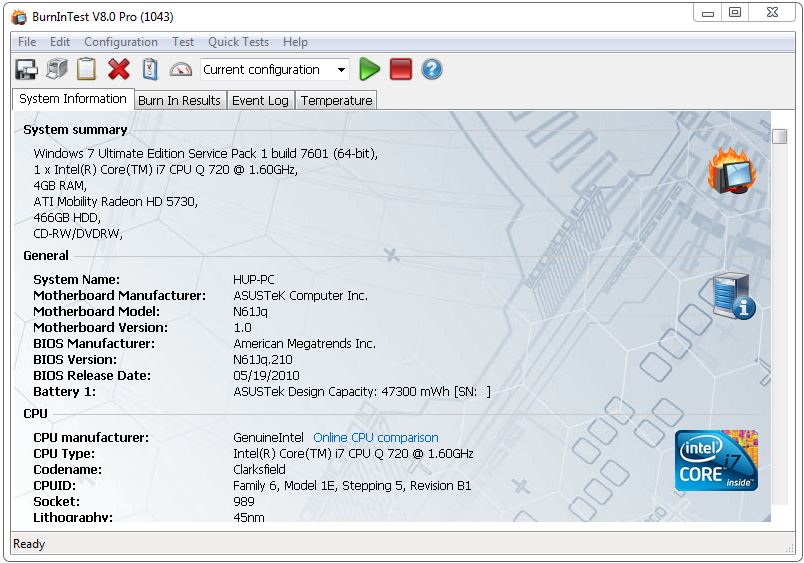The width and height of the screenshot is (804, 563).
Task: Click the American Megatrends Inc. value
Action: click(305, 344)
